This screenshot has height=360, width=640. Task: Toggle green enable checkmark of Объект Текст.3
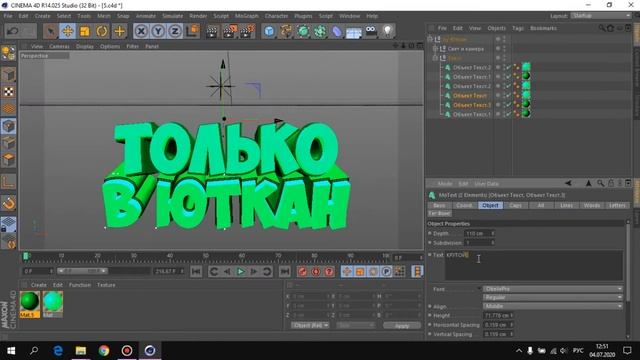point(509,105)
